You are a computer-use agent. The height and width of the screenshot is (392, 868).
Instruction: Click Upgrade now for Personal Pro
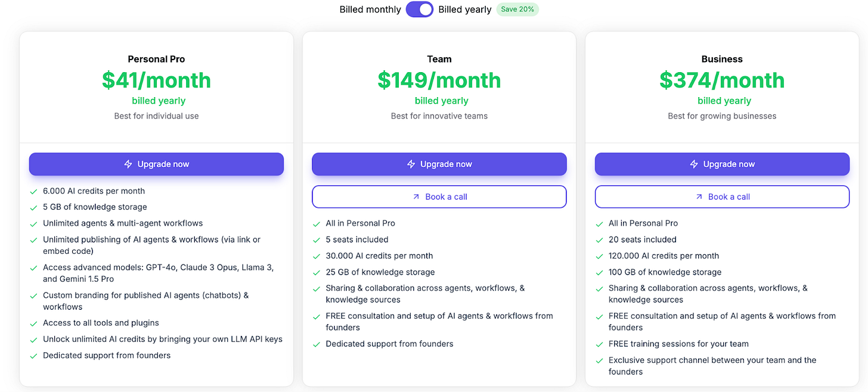pos(156,164)
